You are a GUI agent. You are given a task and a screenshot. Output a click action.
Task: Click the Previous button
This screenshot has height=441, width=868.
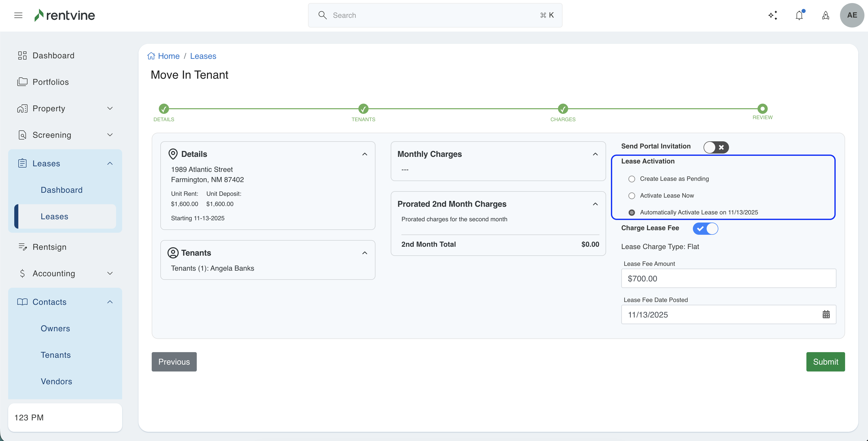(x=174, y=362)
